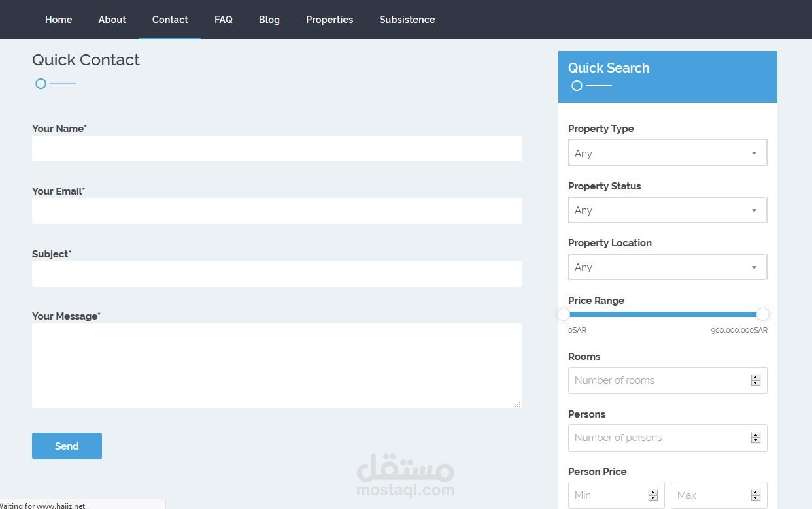812x509 pixels.
Task: Open the Properties menu item
Action: pos(330,20)
